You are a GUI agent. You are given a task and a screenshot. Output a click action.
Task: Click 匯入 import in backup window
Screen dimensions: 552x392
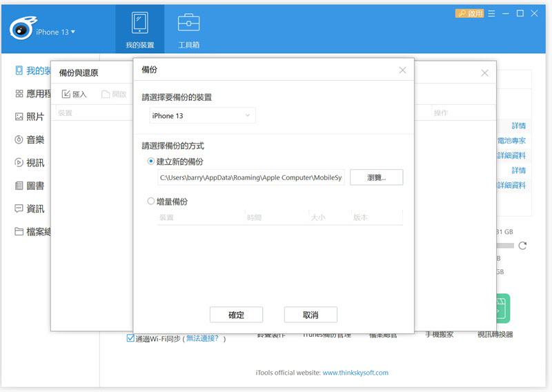pos(74,94)
